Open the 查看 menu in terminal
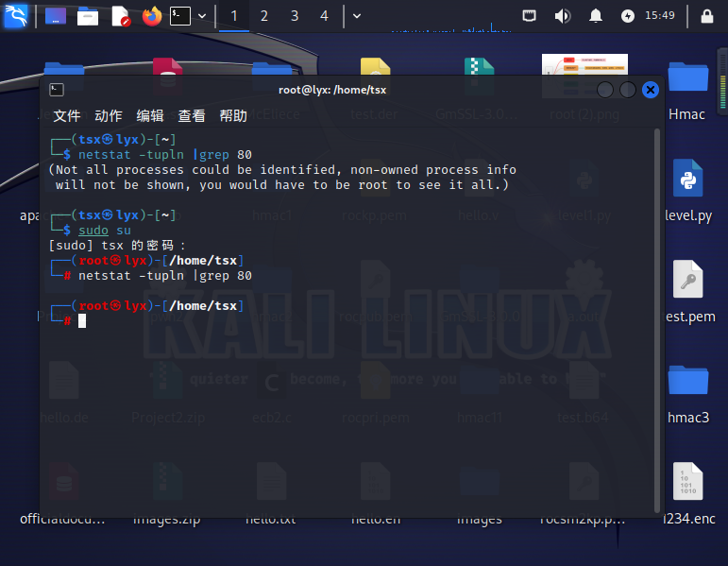This screenshot has height=566, width=728. tap(192, 115)
